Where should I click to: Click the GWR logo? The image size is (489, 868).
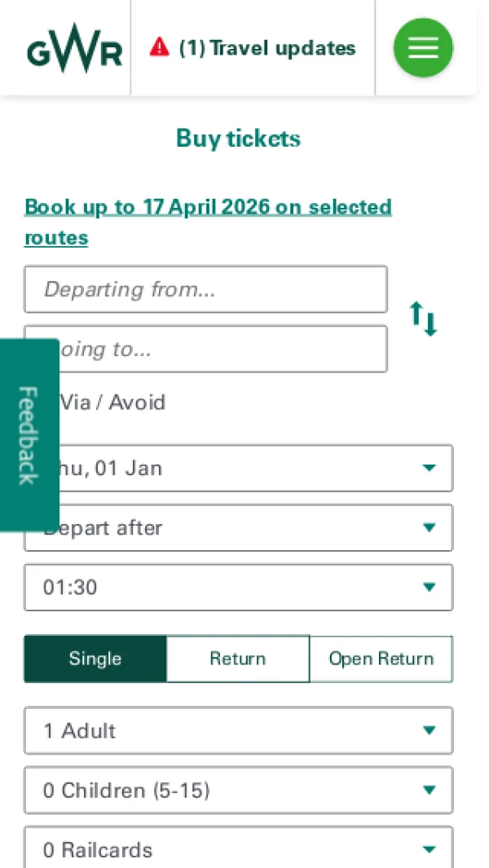click(x=74, y=49)
